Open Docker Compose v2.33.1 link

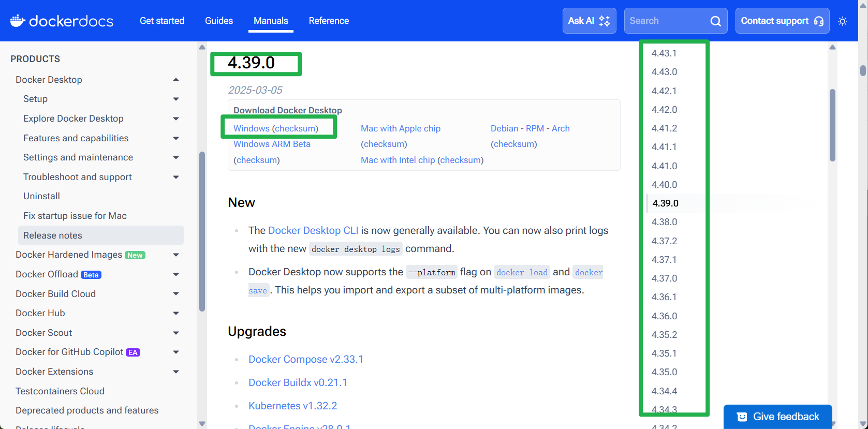click(306, 359)
